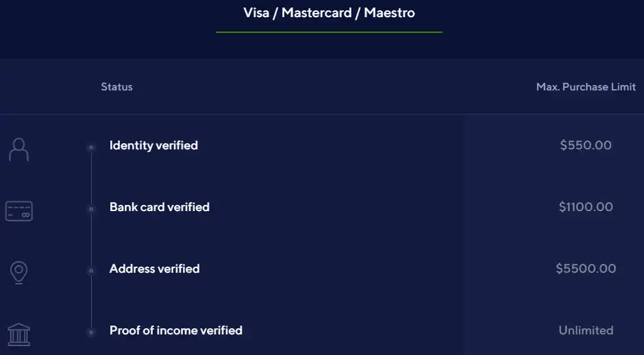Select the Address verified timeline dot
Viewport: 644px width, 355px height.
(x=91, y=270)
